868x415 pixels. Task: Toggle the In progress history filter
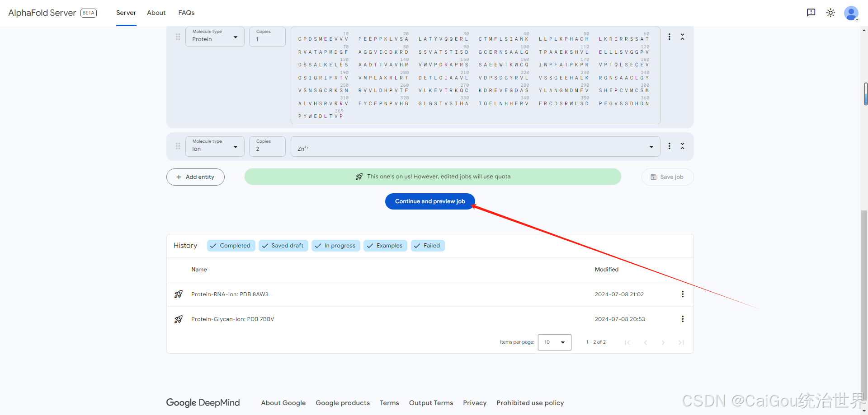point(336,246)
